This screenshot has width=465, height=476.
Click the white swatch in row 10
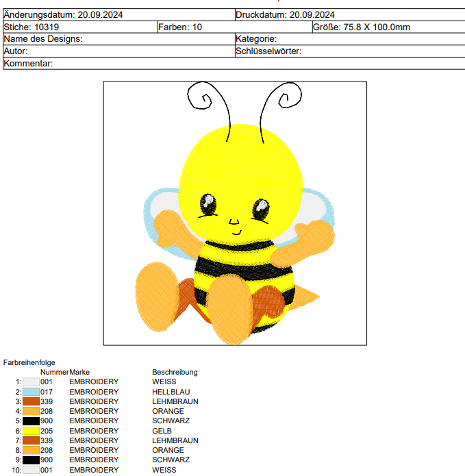(32, 470)
